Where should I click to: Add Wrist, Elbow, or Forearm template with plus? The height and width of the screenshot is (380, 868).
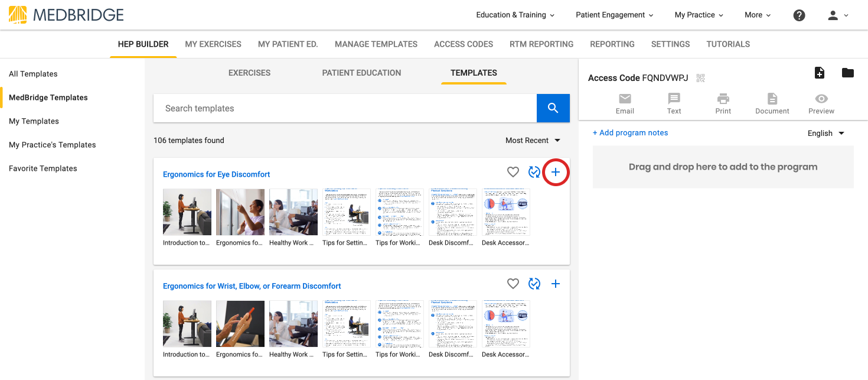click(x=556, y=284)
